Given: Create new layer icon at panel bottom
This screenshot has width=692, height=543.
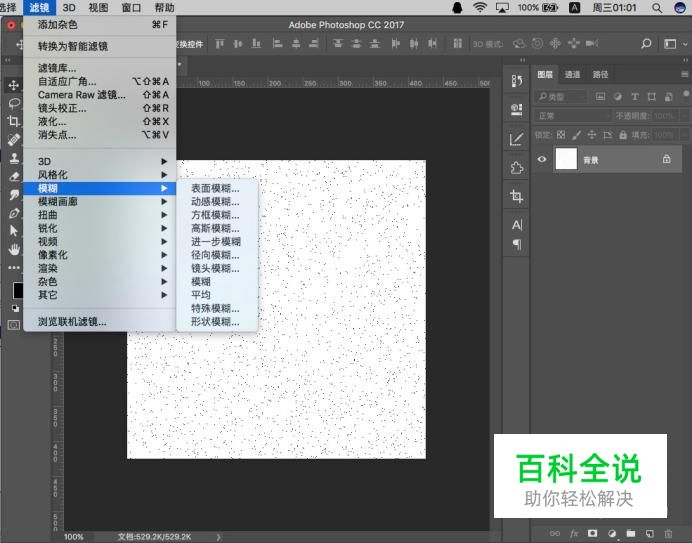Looking at the screenshot, I should tap(650, 533).
